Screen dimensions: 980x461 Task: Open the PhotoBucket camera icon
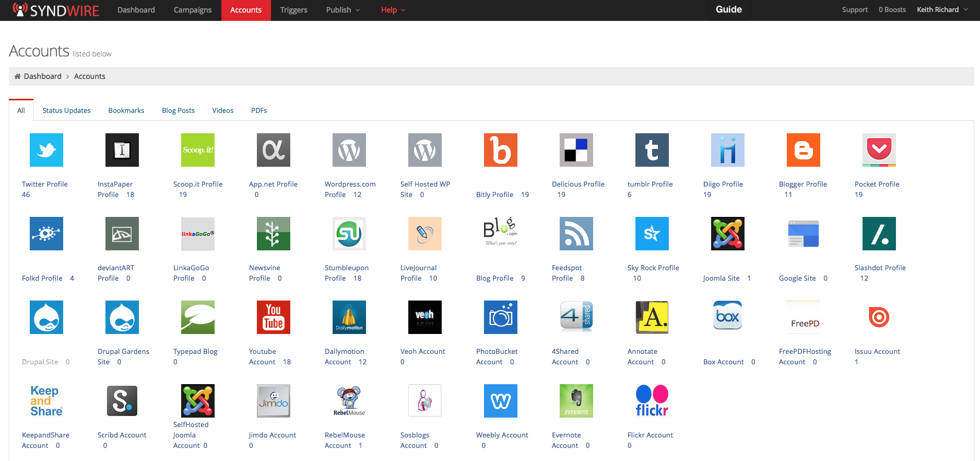click(501, 317)
